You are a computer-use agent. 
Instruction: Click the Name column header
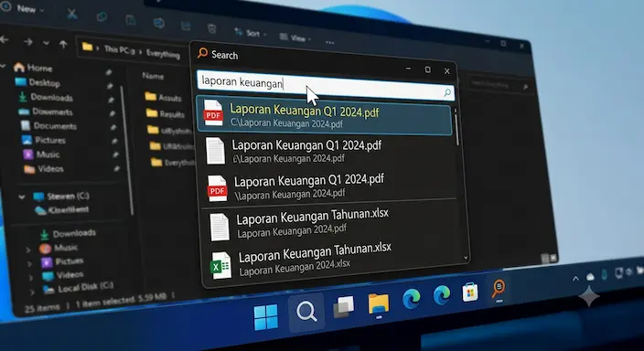[153, 76]
